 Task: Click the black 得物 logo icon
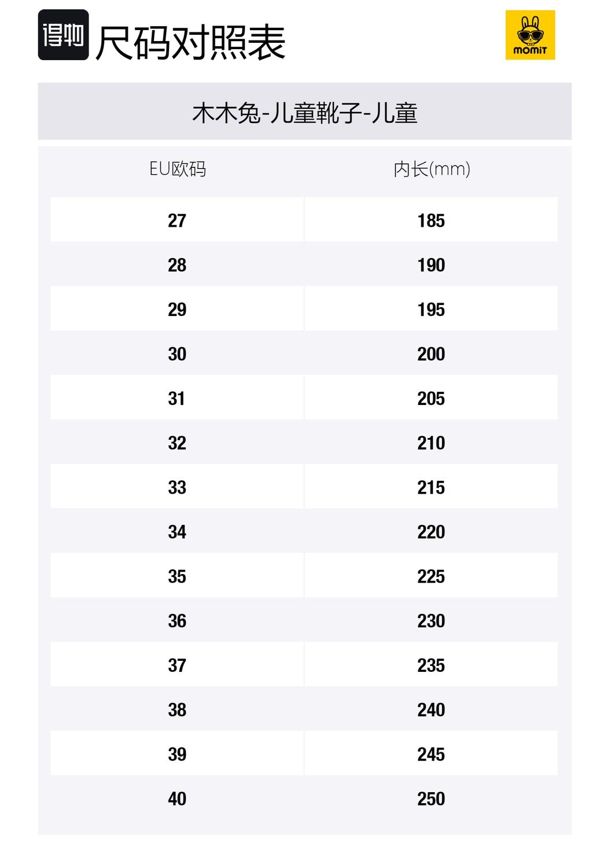pyautogui.click(x=63, y=35)
